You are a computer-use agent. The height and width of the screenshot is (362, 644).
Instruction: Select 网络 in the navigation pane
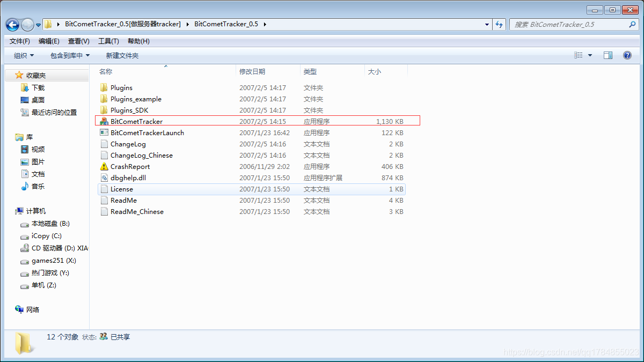click(33, 309)
